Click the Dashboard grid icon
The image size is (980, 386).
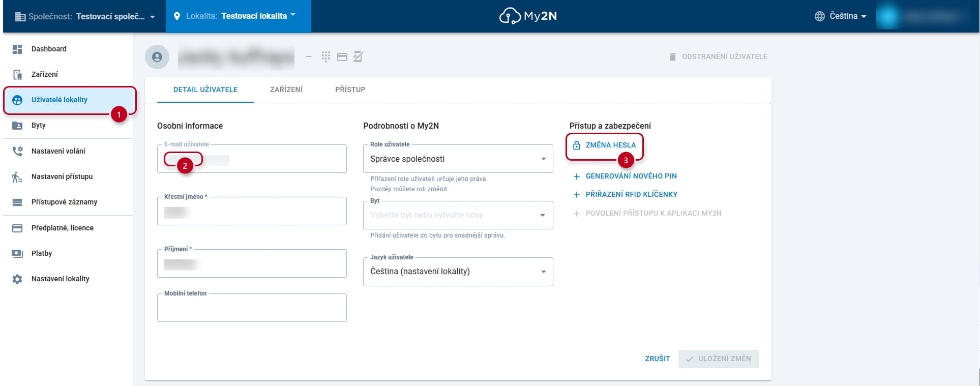pyautogui.click(x=17, y=49)
